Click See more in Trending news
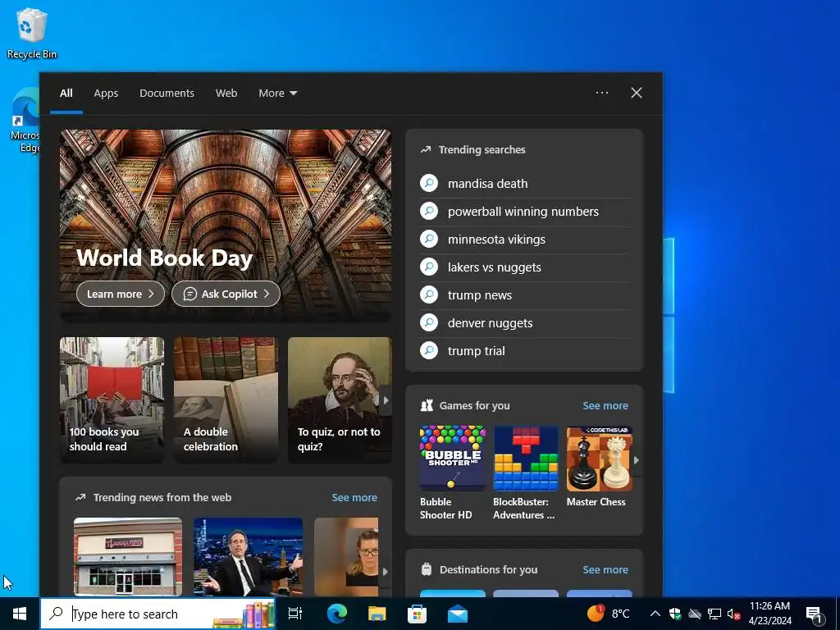The image size is (840, 630). click(x=354, y=497)
